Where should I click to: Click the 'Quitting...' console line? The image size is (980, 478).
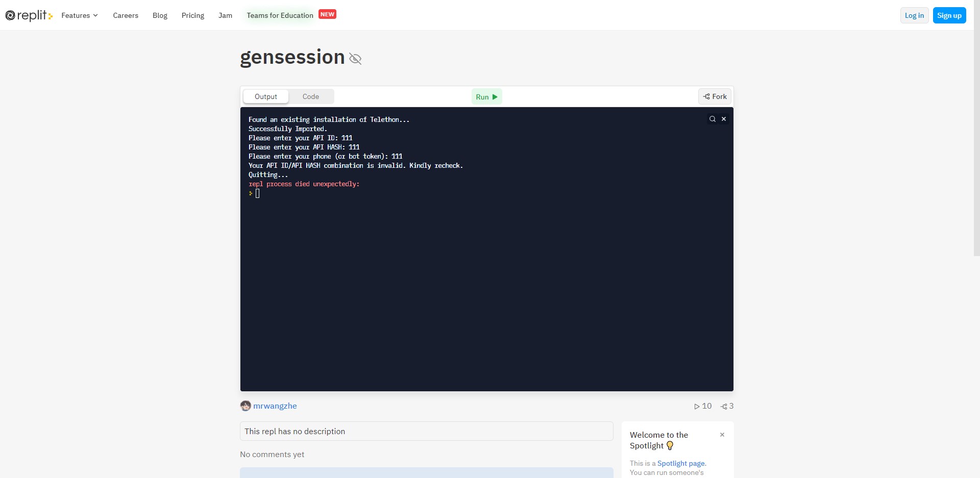pyautogui.click(x=268, y=175)
